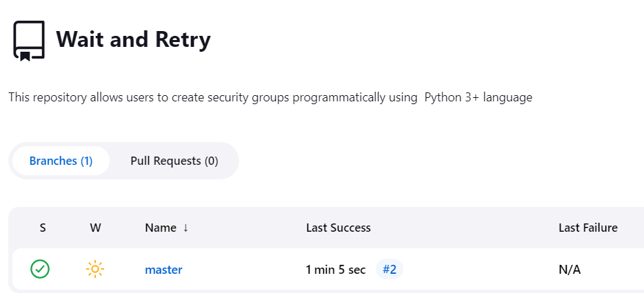This screenshot has width=644, height=300.
Task: Sort by the W weather column header
Action: coord(95,228)
